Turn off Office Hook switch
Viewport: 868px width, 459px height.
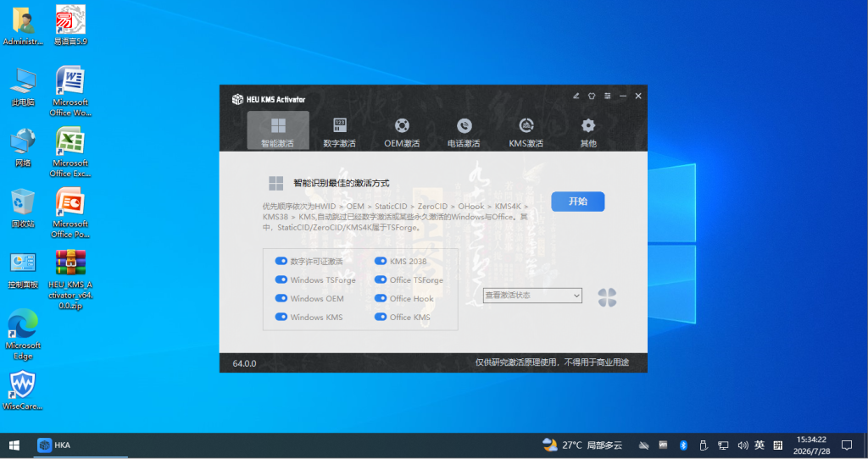coord(381,298)
